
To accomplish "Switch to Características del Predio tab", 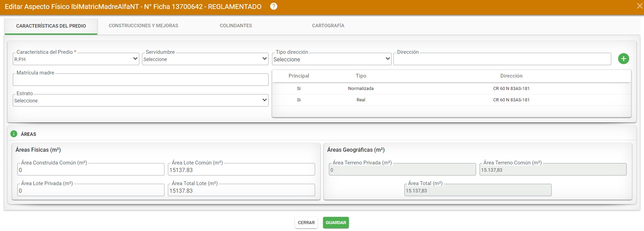I will point(51,26).
